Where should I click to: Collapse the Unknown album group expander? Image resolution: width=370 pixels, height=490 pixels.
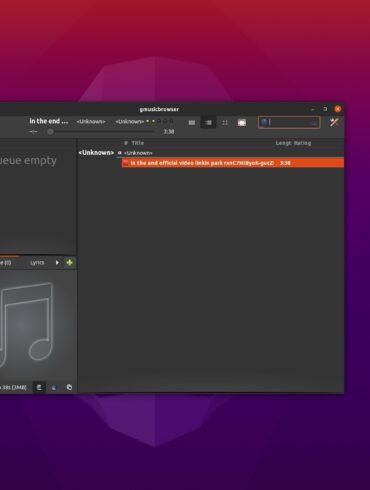[x=119, y=153]
